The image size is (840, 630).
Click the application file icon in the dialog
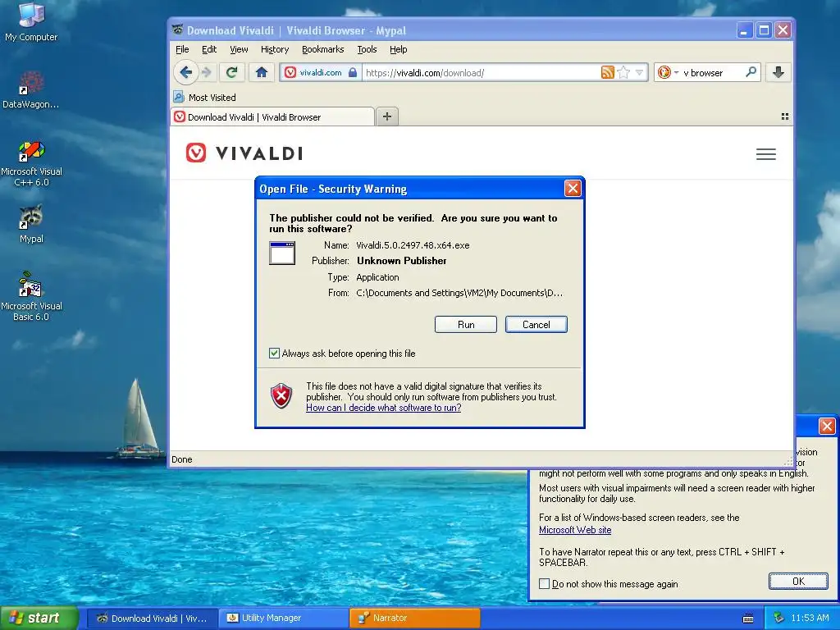coord(282,253)
